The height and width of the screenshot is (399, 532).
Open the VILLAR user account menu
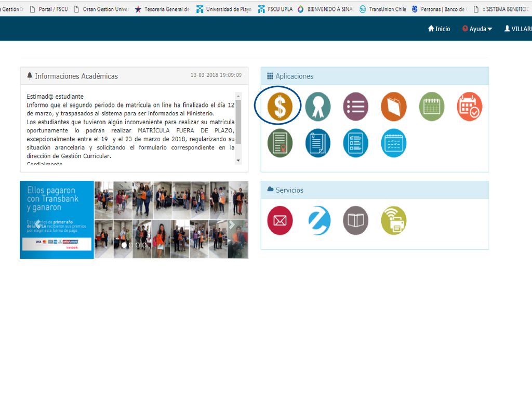[518, 29]
